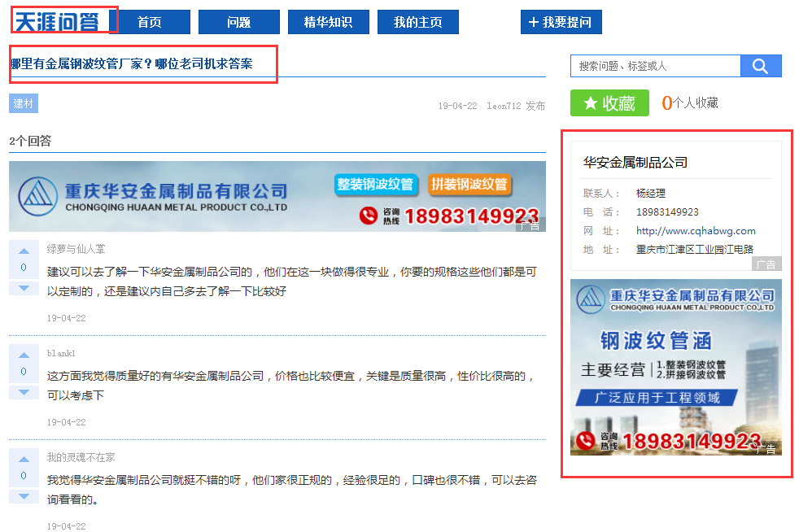Downvote the answer by 绿萝与仙人掌
Image resolution: width=812 pixels, height=532 pixels.
[x=24, y=288]
